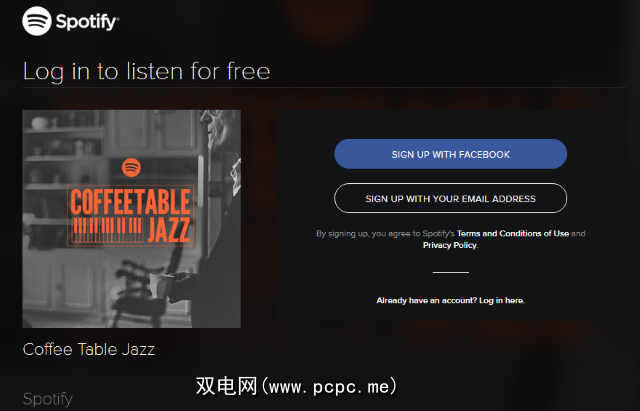Image resolution: width=640 pixels, height=411 pixels.
Task: Click the Spotify circular logo icon at top
Action: (37, 21)
